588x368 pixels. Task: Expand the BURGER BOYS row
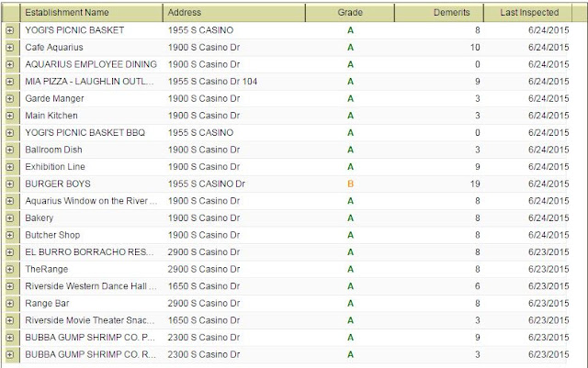point(10,184)
